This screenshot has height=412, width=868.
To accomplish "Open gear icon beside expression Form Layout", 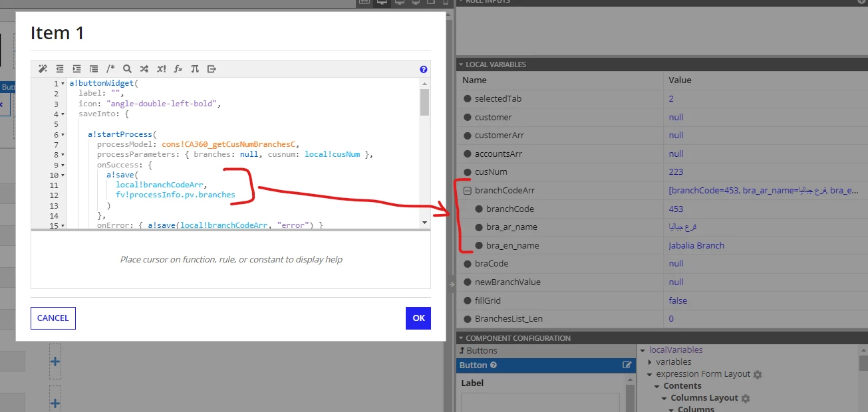I will point(758,374).
